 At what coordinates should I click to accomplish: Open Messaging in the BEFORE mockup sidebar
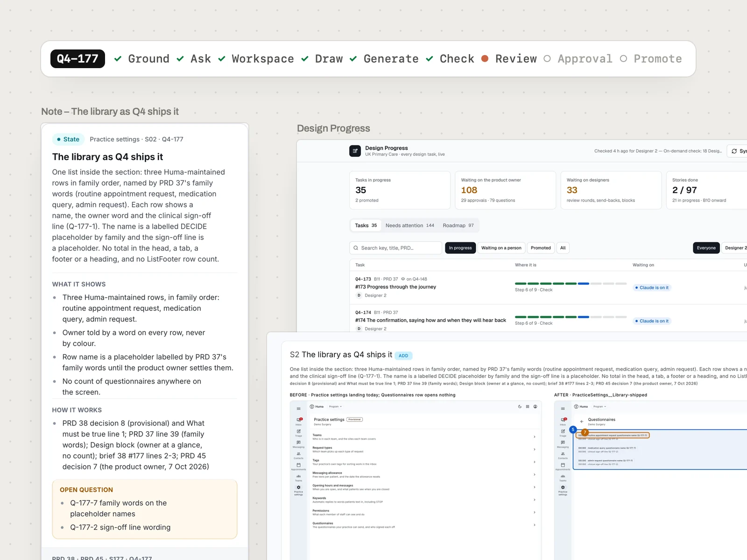pyautogui.click(x=299, y=444)
